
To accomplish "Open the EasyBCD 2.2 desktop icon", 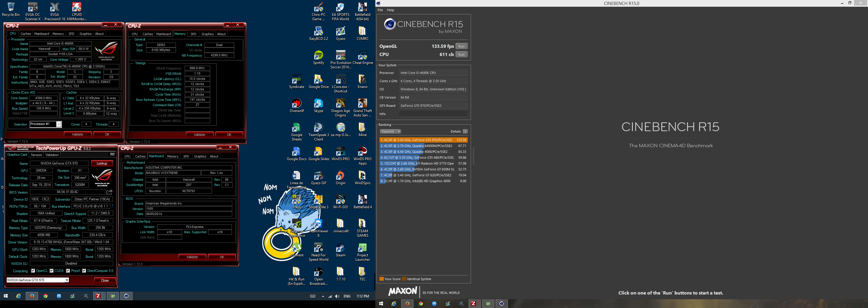I will (x=318, y=34).
